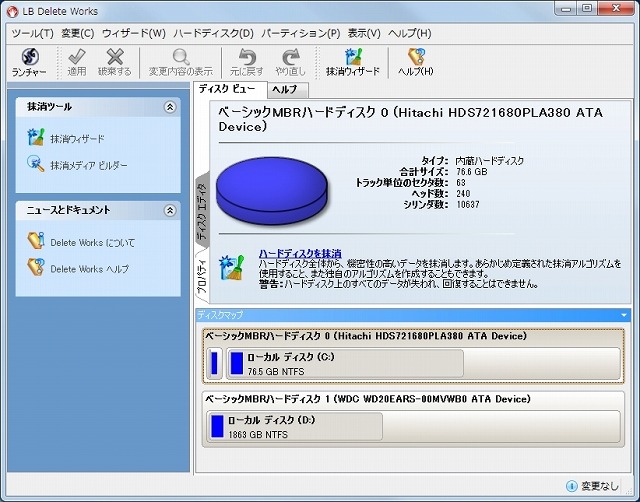Click the 変更内容の表示 magnifier icon
640x502 pixels.
[180, 57]
